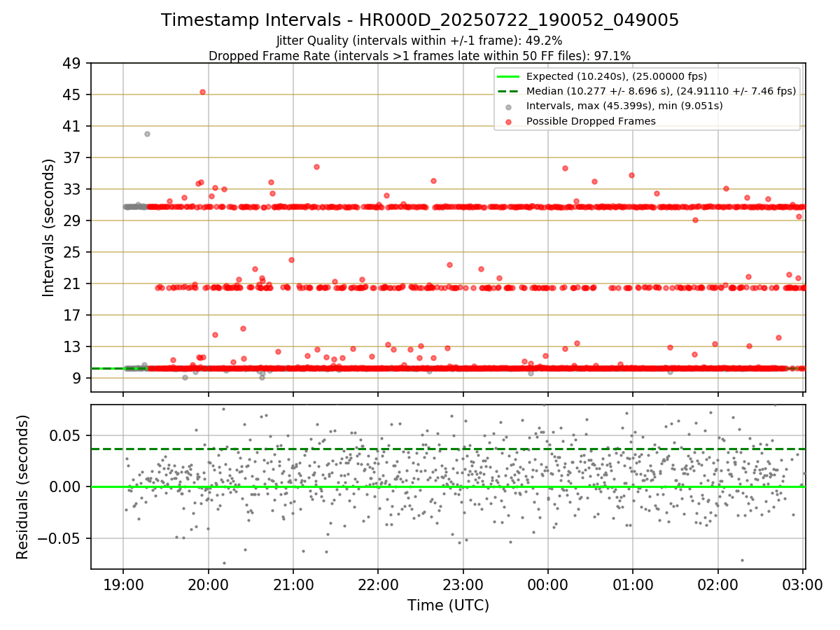840x630 pixels.
Task: Click the 21:00 x-axis tick label
Action: pos(293,585)
